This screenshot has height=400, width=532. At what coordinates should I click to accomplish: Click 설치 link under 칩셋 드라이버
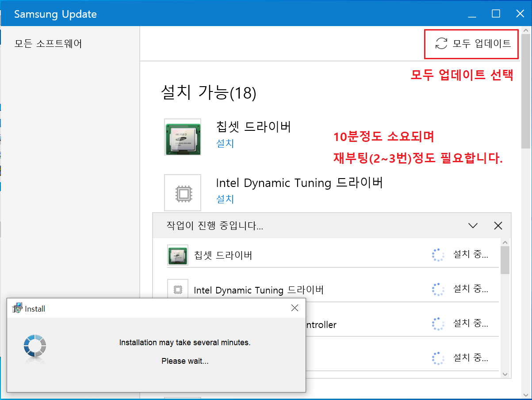pyautogui.click(x=225, y=143)
